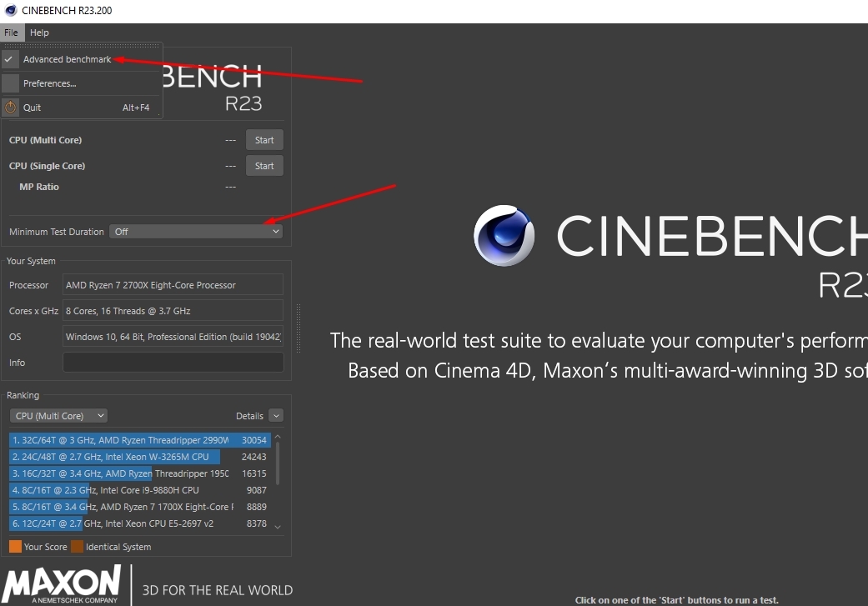Viewport: 868px width, 606px height.
Task: Choose Quit from the File menu
Action: (82, 108)
